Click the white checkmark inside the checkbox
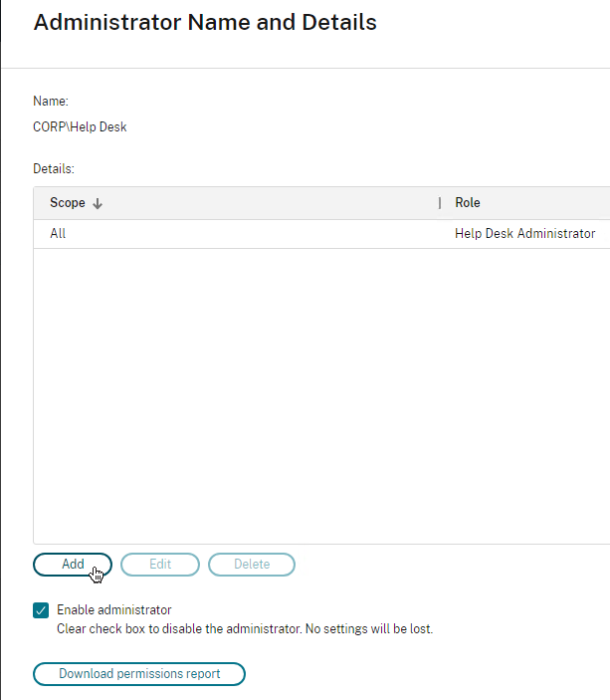The height and width of the screenshot is (700, 610). (41, 610)
